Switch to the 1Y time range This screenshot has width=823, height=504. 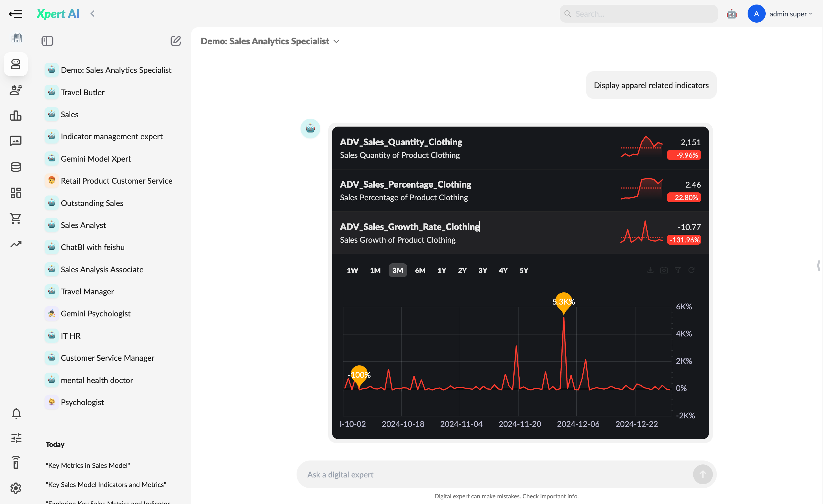point(441,270)
